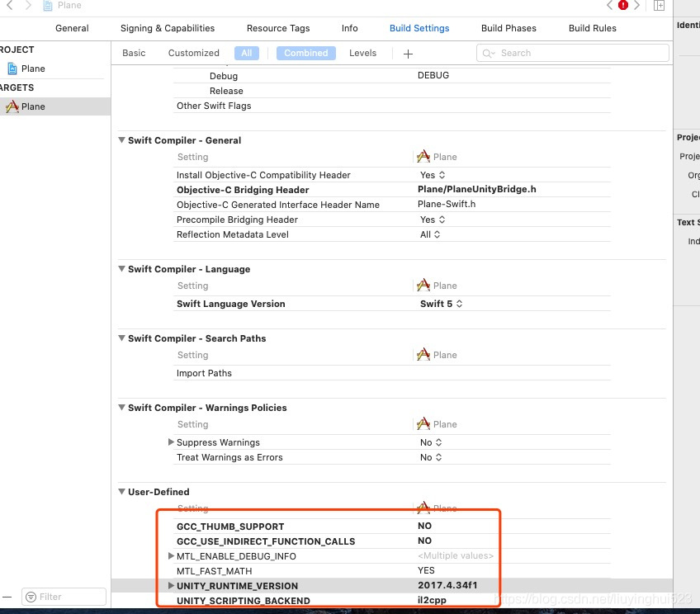Collapse Swift Compiler - Language section
700x614 pixels.
[x=121, y=269]
